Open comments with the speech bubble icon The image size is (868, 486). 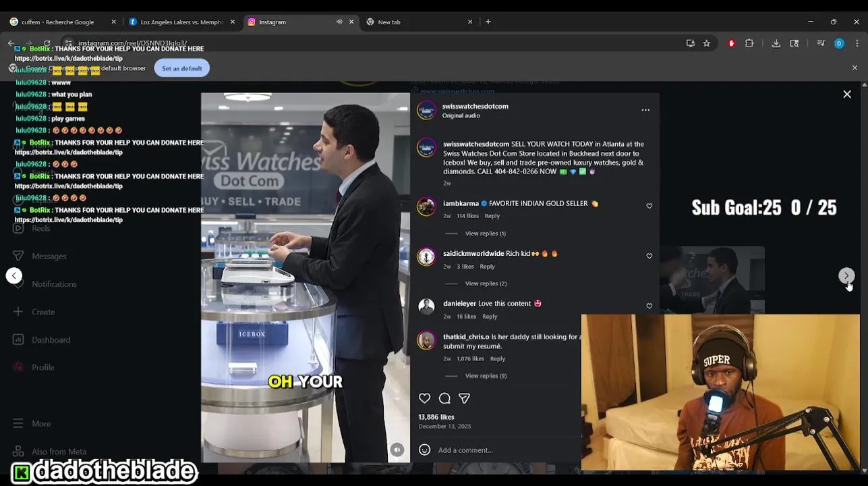(x=444, y=398)
